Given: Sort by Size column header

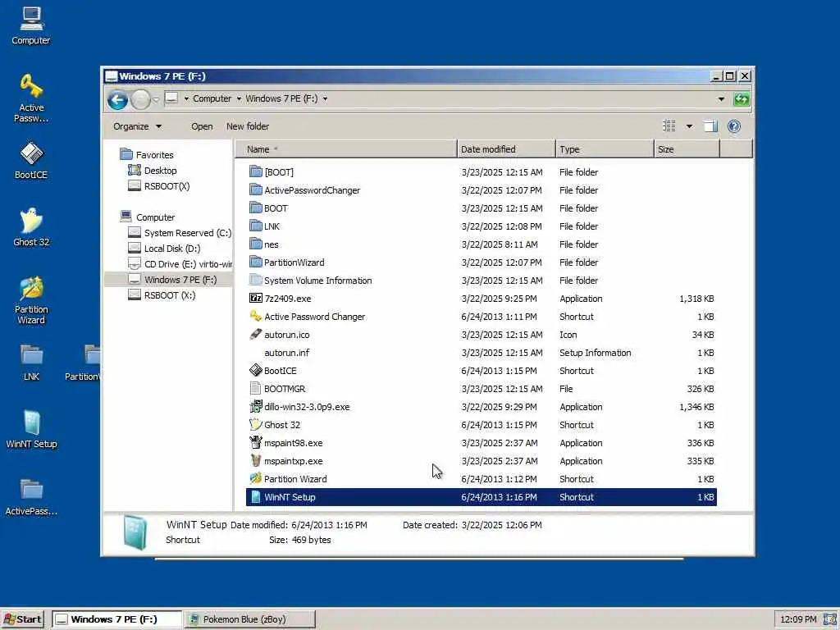Looking at the screenshot, I should 687,149.
